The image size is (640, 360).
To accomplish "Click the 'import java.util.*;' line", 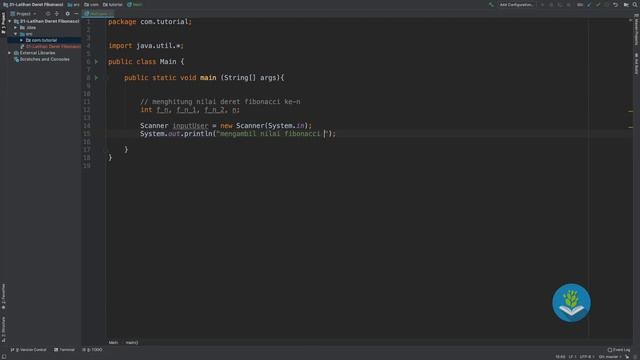I will (146, 46).
